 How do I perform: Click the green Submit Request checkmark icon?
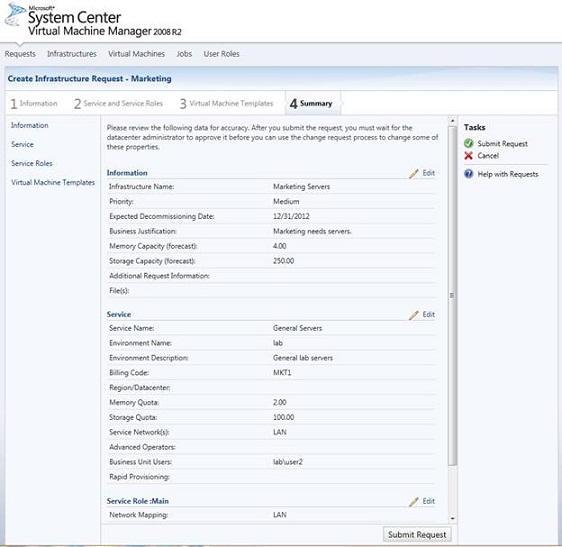468,143
